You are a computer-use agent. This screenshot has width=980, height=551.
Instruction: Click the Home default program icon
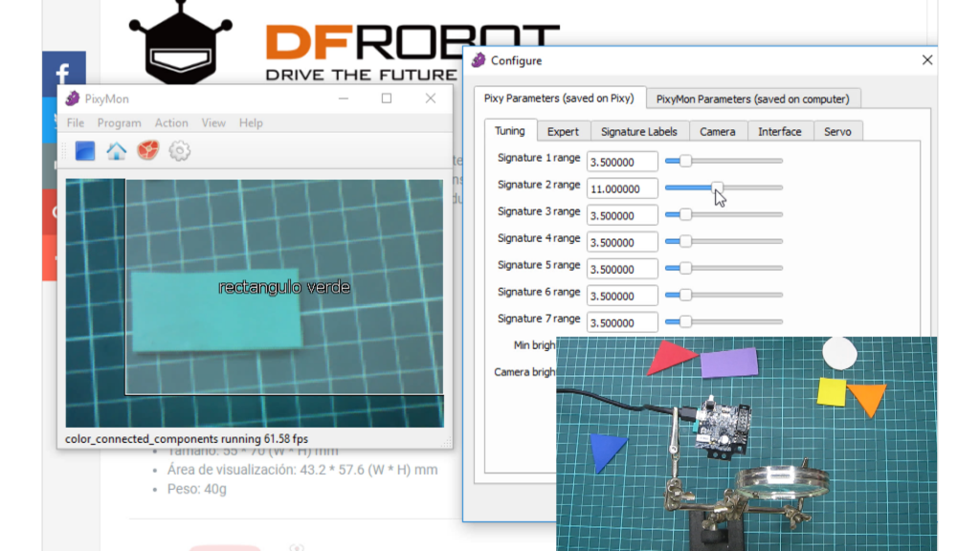(x=116, y=151)
